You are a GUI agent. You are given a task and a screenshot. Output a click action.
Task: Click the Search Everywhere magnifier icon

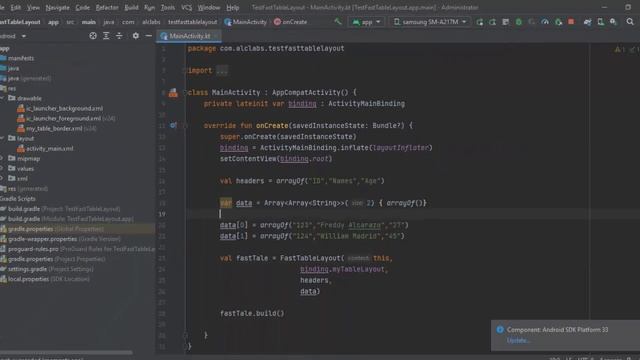(x=630, y=22)
